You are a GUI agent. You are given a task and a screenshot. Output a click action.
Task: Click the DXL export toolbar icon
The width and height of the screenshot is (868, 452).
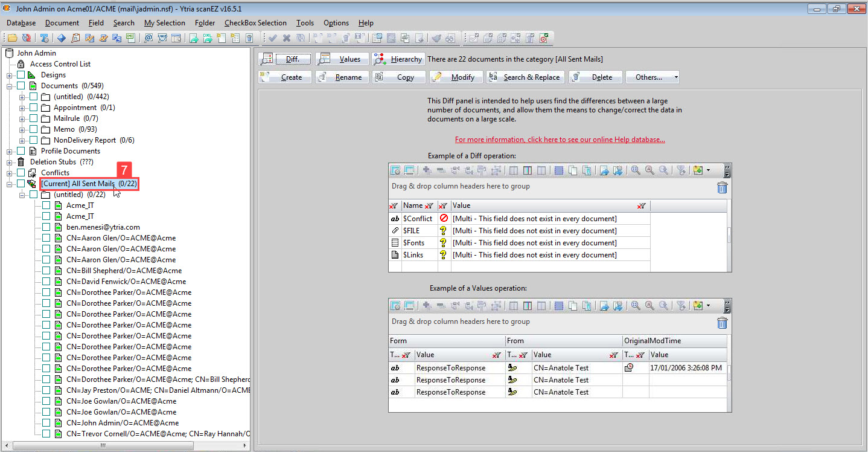point(207,38)
